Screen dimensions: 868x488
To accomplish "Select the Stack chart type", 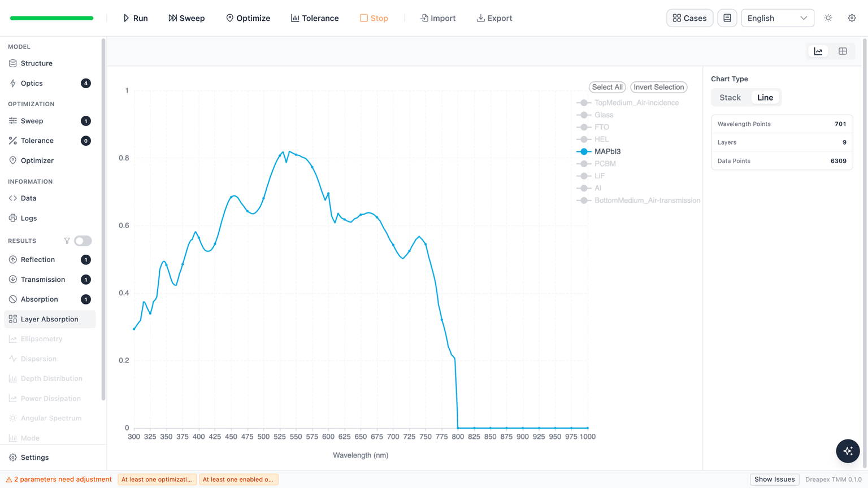I will pos(730,98).
